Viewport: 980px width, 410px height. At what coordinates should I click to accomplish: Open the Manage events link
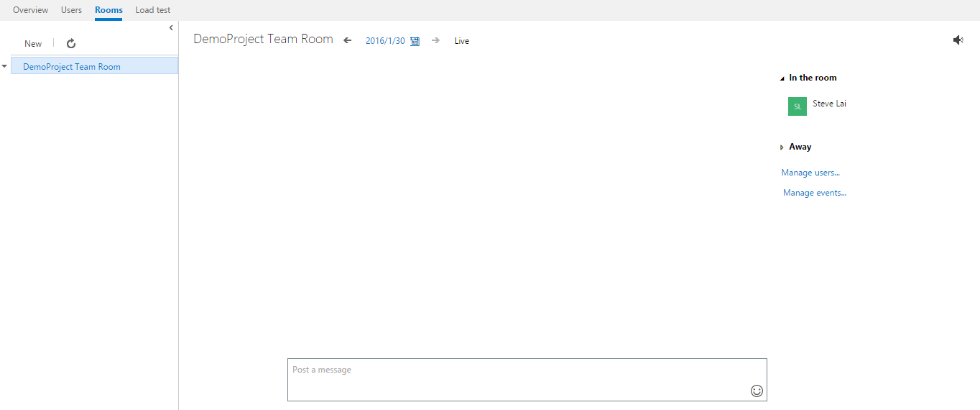pyautogui.click(x=815, y=193)
